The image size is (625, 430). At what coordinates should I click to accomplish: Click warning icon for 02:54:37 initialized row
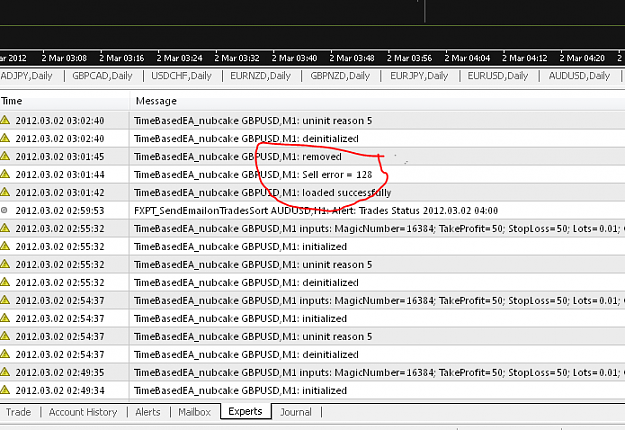(x=5, y=318)
